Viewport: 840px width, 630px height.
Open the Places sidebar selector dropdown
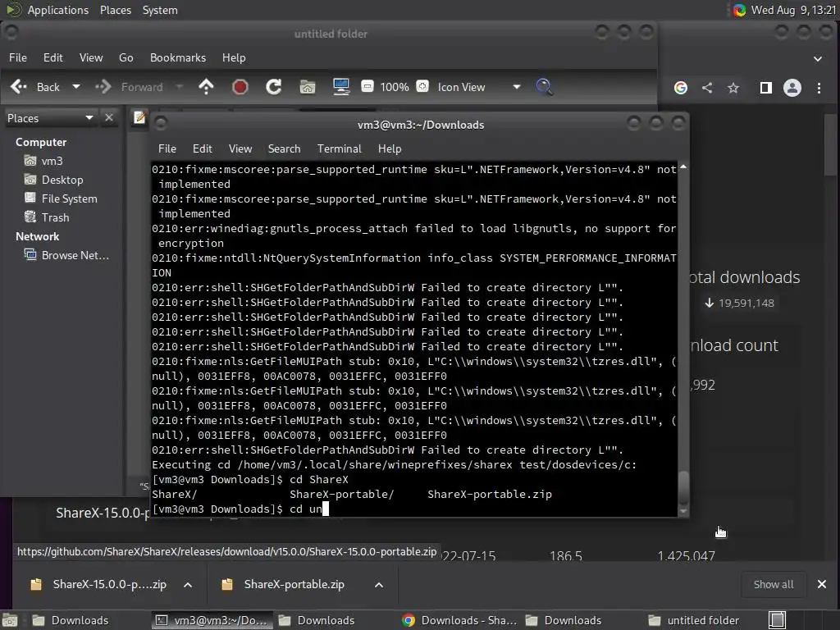50,118
